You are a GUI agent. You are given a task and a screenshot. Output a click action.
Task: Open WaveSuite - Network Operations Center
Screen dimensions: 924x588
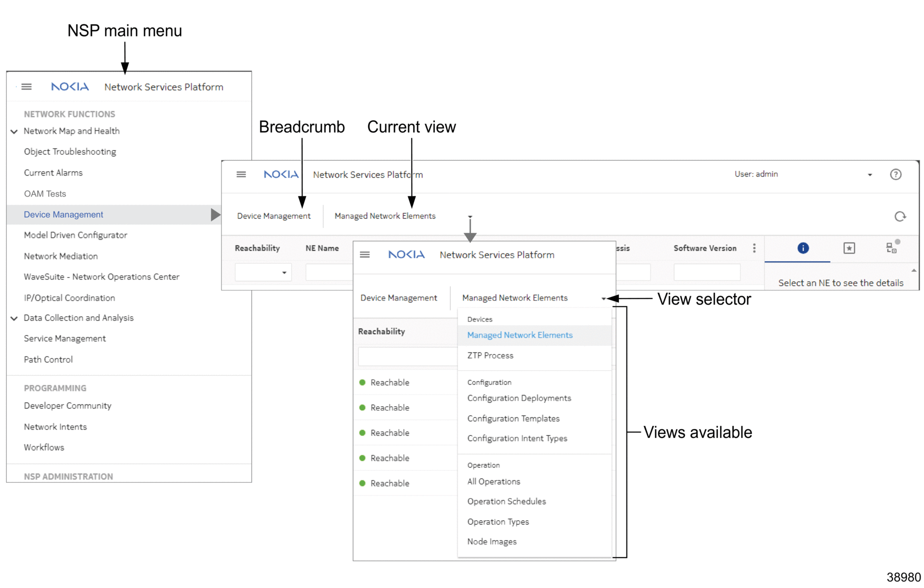click(x=101, y=277)
